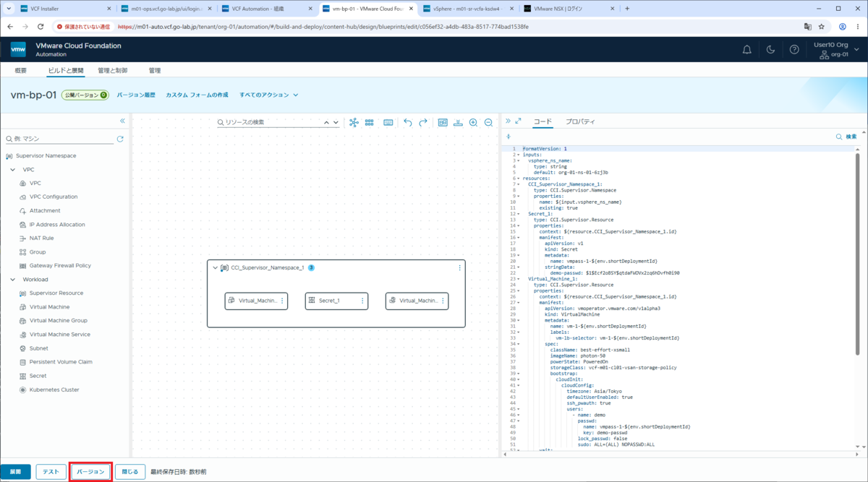Collapse the left resource palette
Viewport: 868px width, 482px height.
[122, 121]
